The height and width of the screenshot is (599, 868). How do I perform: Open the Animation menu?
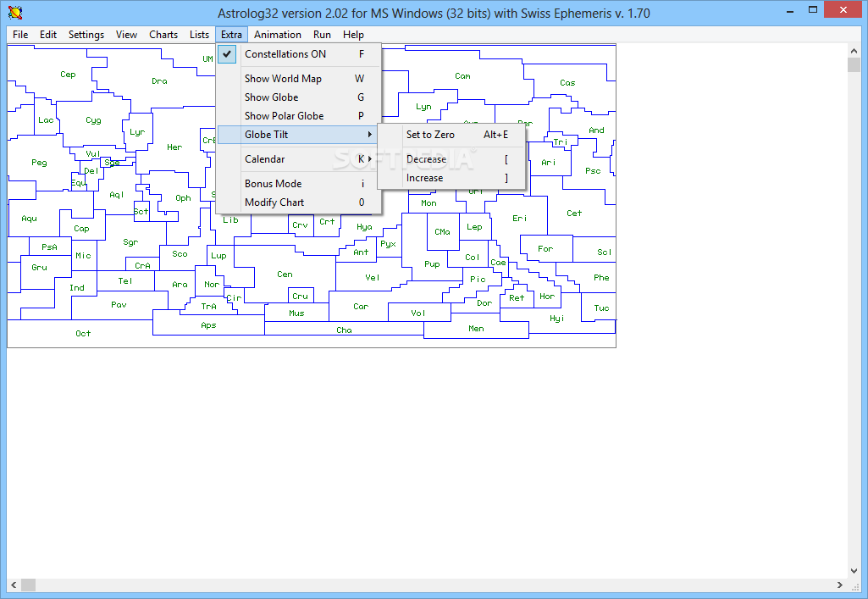click(278, 35)
